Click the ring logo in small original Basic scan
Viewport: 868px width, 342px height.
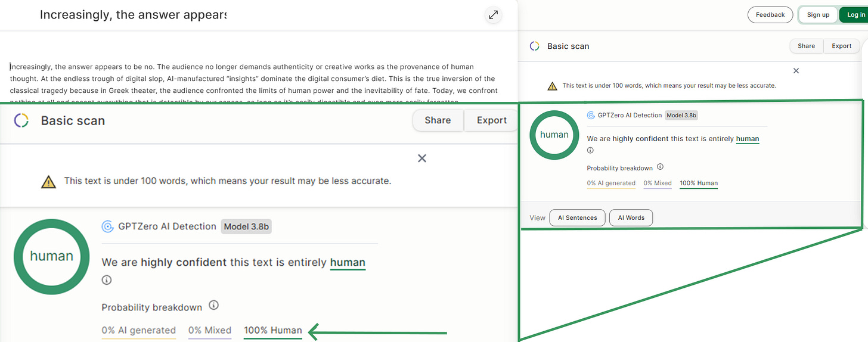pyautogui.click(x=535, y=46)
